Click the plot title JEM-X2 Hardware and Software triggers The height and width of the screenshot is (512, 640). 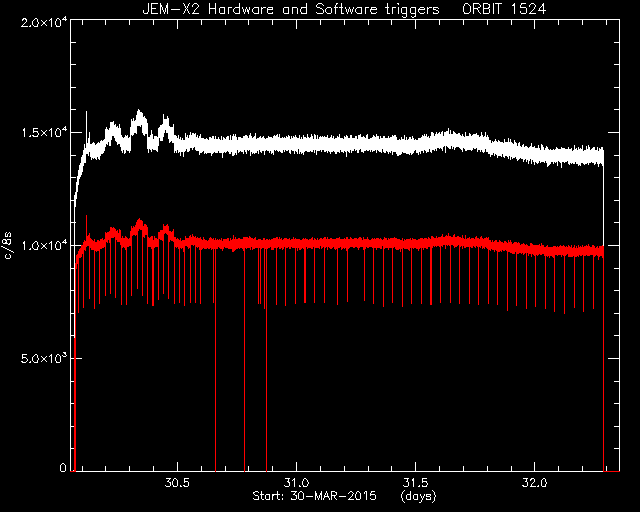click(x=291, y=9)
